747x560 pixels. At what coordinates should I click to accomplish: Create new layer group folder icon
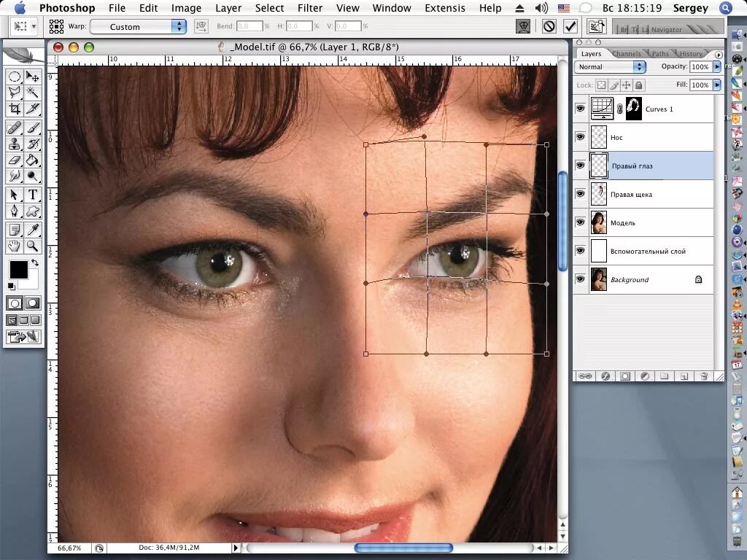664,376
